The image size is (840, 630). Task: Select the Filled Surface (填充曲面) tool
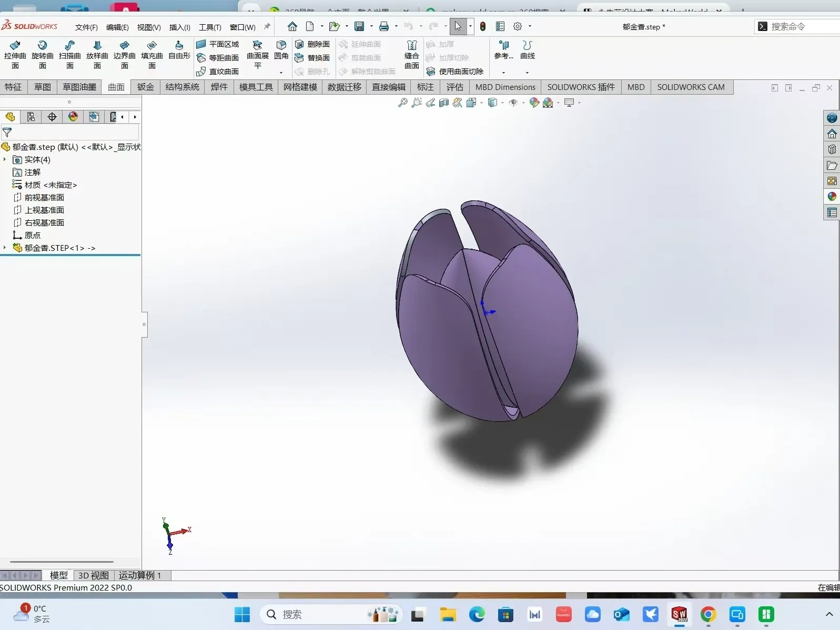tap(151, 55)
